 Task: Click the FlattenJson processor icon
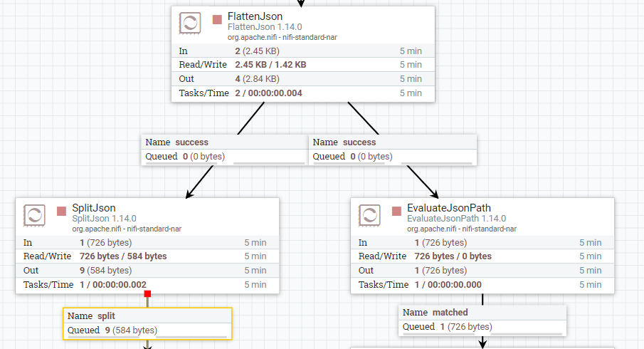pyautogui.click(x=190, y=23)
